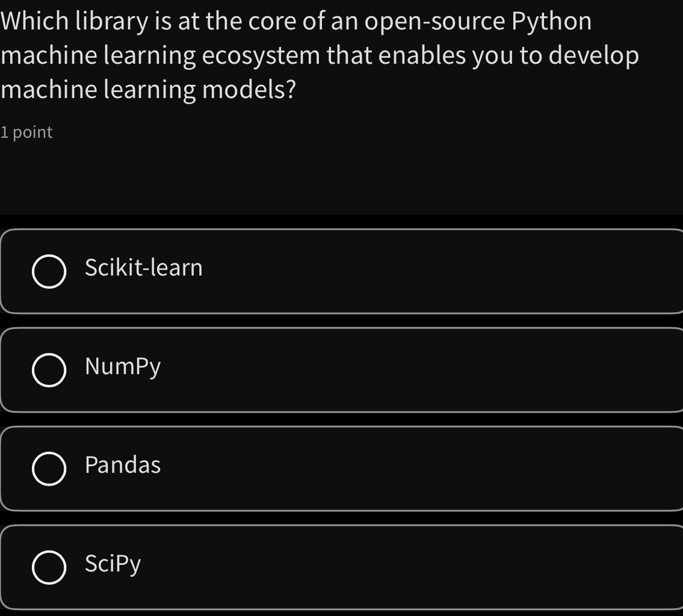Click the NumPy option label
This screenshot has width=683, height=616.
[122, 366]
